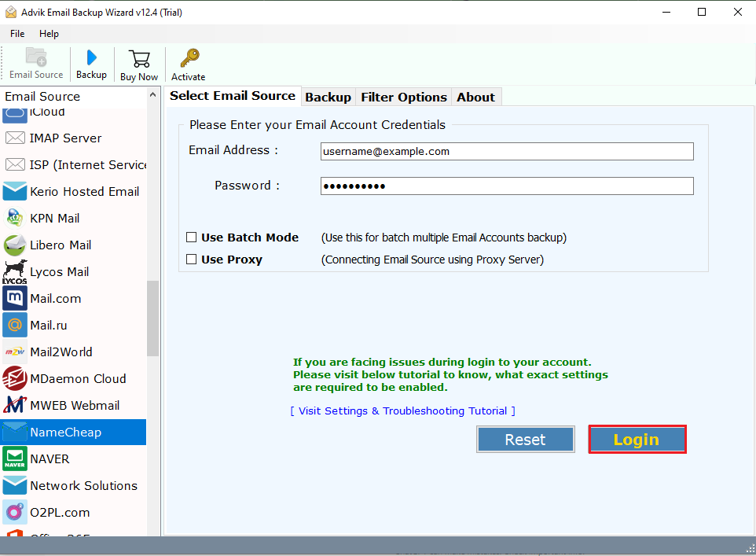
Task: Select MDaemon Cloud source
Action: tap(74, 379)
